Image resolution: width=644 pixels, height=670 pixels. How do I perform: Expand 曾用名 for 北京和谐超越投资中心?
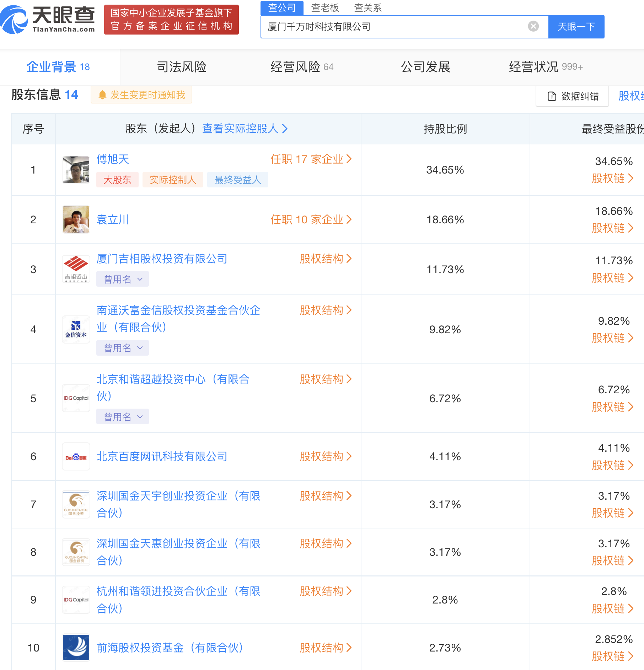click(123, 417)
